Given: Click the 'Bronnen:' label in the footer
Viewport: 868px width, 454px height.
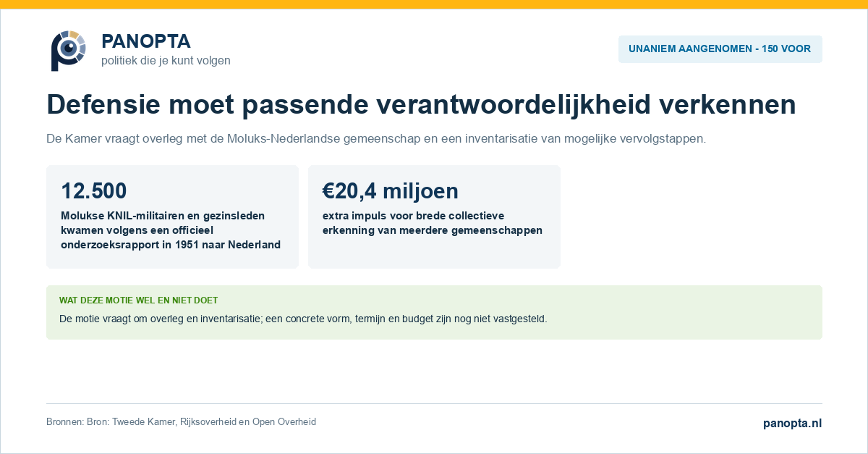Looking at the screenshot, I should (x=65, y=422).
